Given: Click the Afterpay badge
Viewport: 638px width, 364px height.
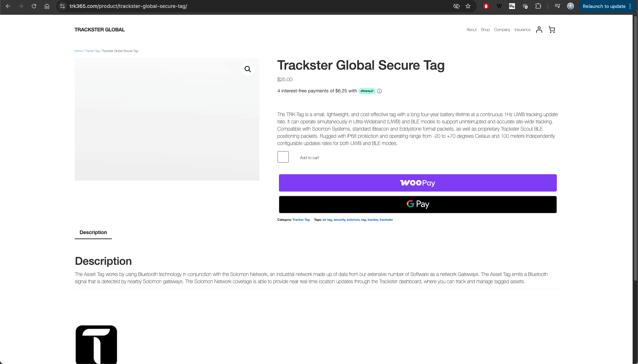Looking at the screenshot, I should (x=367, y=91).
